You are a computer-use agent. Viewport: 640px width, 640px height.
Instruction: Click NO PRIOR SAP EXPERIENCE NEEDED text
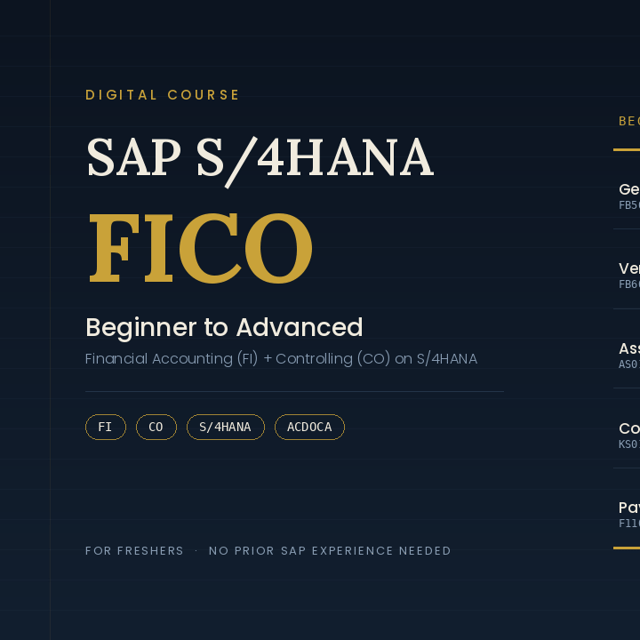(x=330, y=551)
